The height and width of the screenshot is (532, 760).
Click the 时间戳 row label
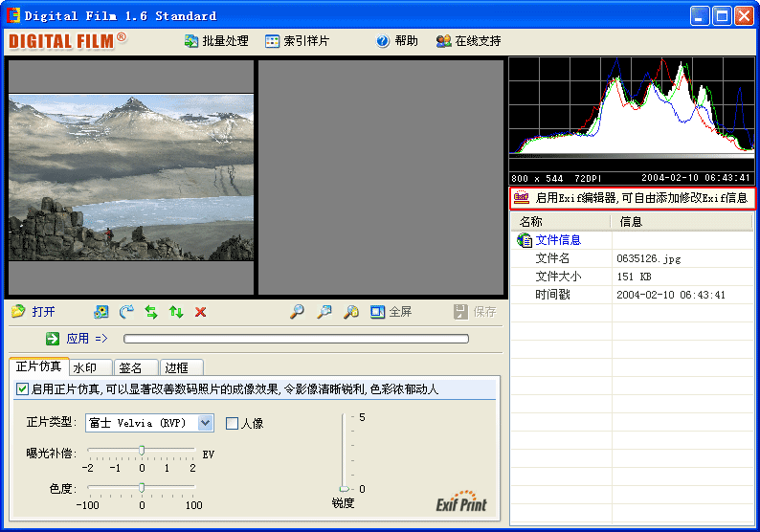[552, 295]
